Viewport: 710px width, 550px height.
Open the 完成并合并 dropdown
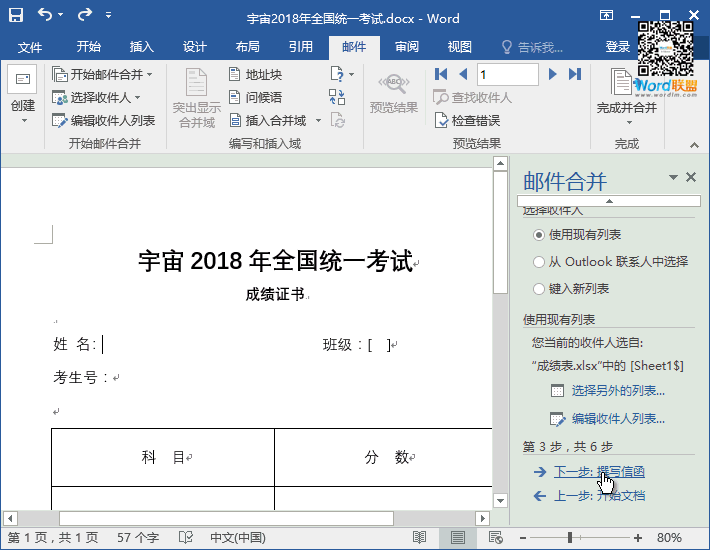pyautogui.click(x=627, y=97)
